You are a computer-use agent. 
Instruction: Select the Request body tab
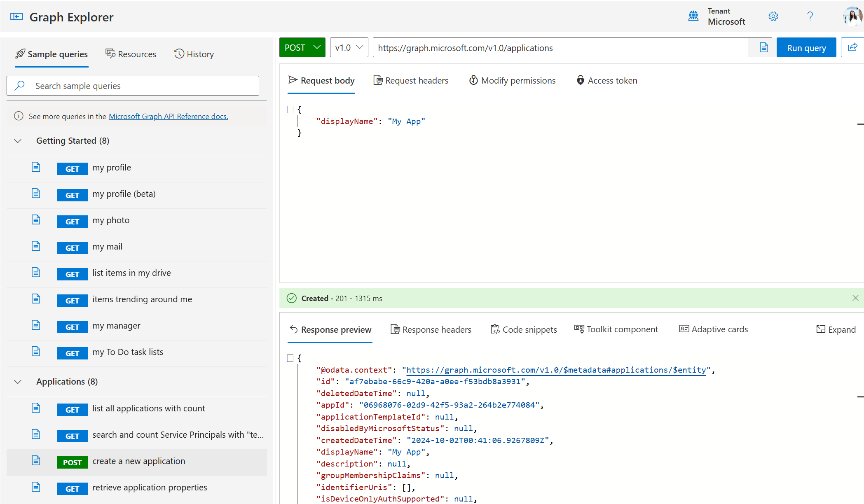(321, 80)
